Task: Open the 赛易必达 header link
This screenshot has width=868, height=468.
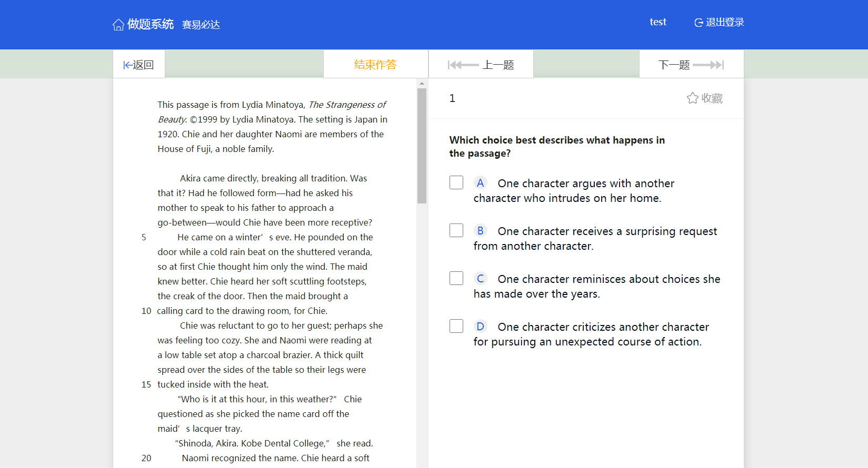Action: [x=201, y=25]
